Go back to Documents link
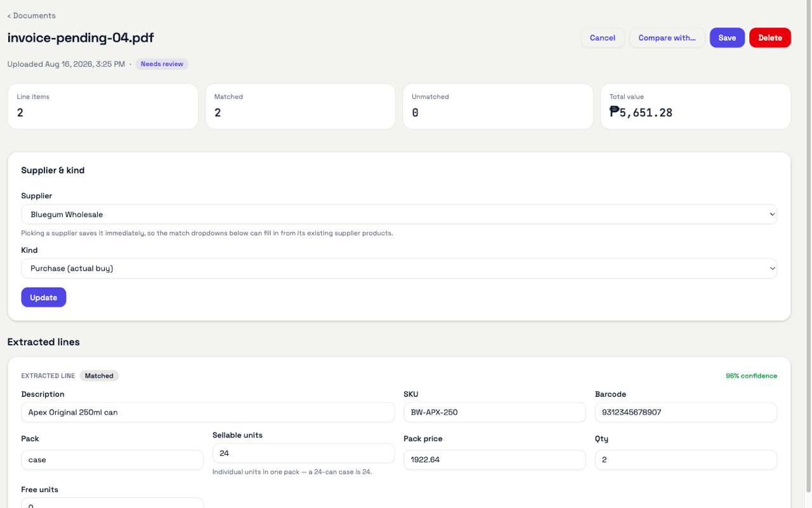Viewport: 812px width, 508px height. click(x=31, y=15)
